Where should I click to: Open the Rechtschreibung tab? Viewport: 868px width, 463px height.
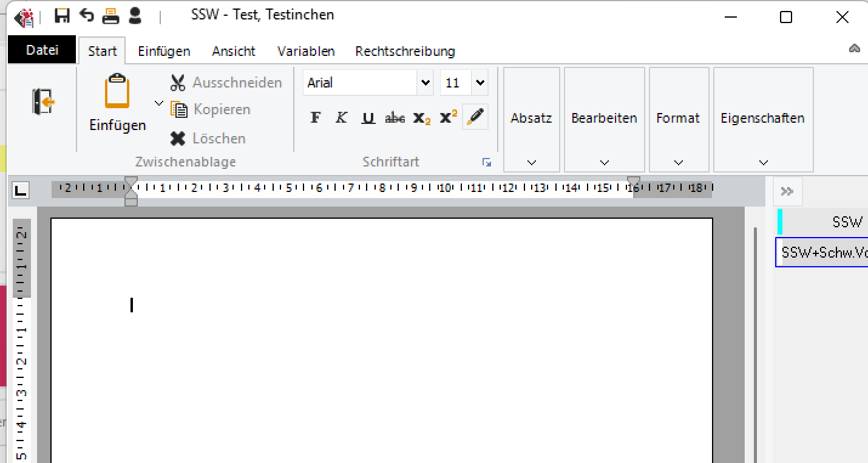(405, 52)
